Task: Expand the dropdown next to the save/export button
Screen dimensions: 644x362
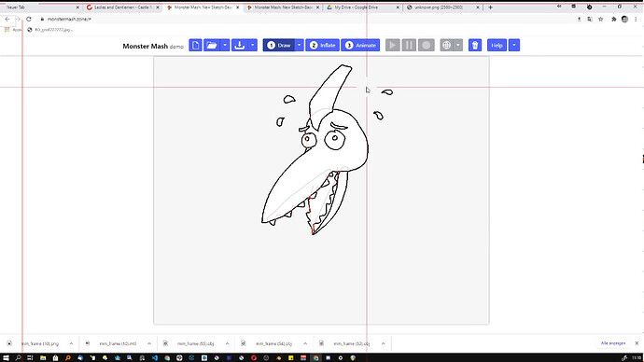Action: point(253,45)
